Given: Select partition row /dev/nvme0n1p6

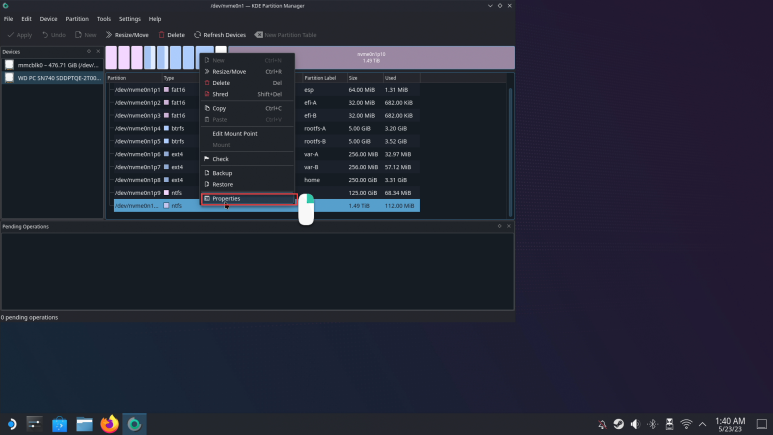Looking at the screenshot, I should pos(267,154).
